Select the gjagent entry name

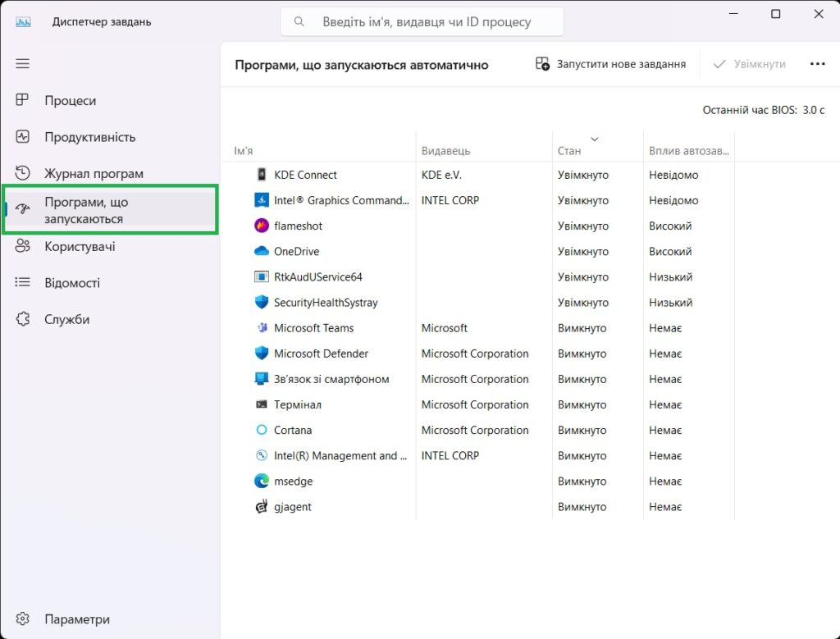pos(293,507)
